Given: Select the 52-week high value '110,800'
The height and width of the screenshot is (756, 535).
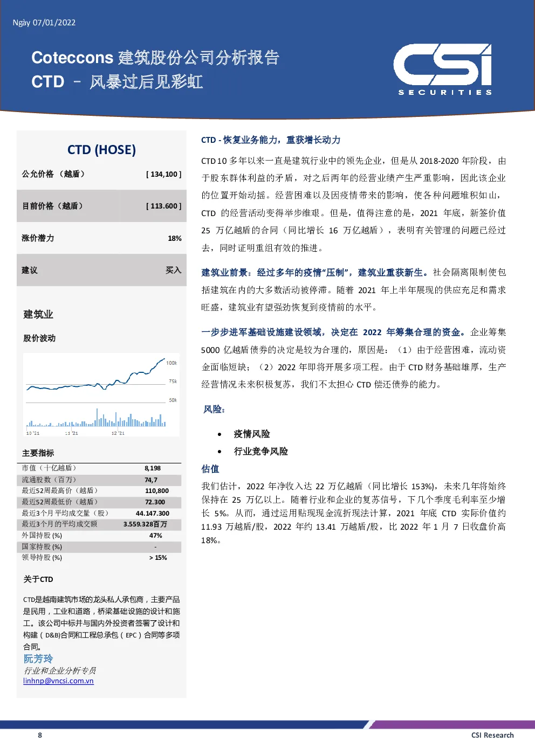Looking at the screenshot, I should click(x=157, y=491).
